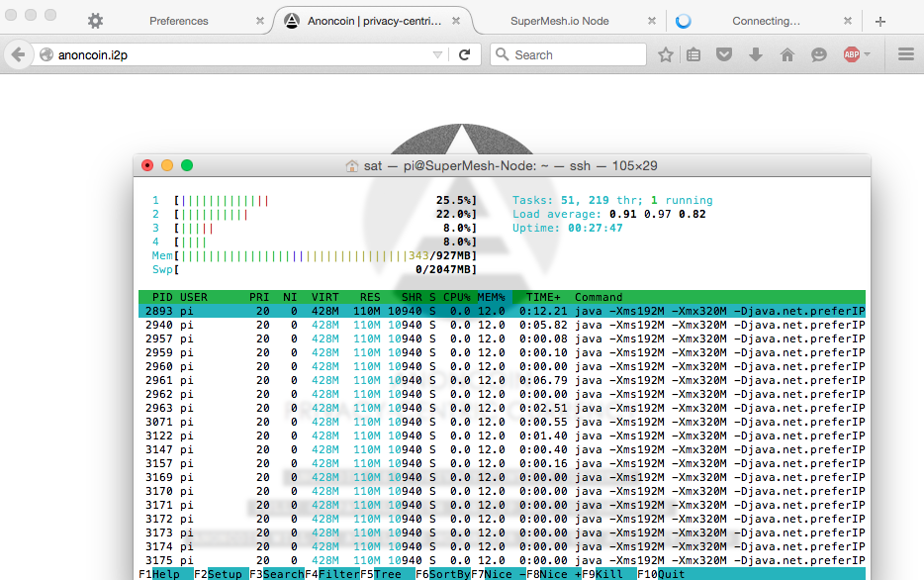Click F8 Nice + in htop footer
The height and width of the screenshot is (580, 924).
point(554,574)
